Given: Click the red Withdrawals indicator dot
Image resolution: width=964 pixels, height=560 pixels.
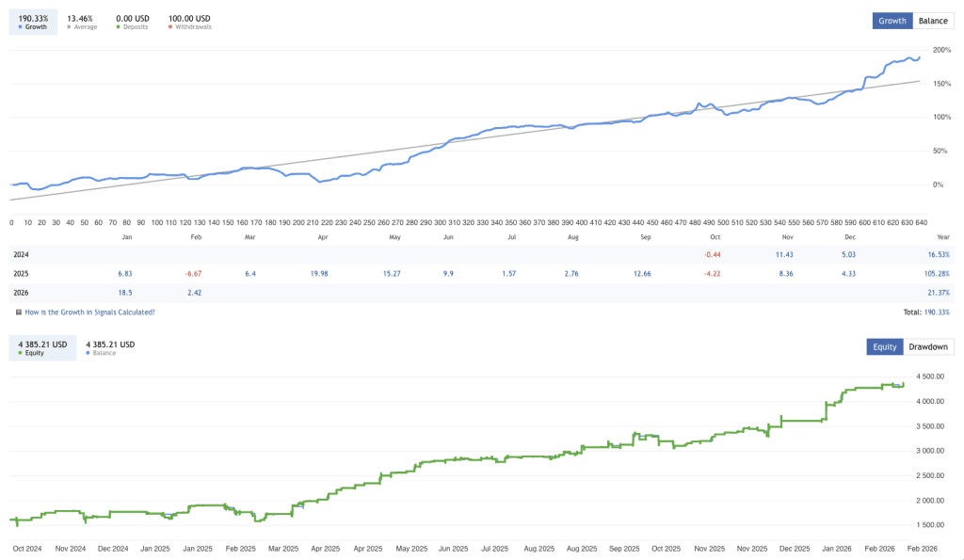Looking at the screenshot, I should (170, 26).
